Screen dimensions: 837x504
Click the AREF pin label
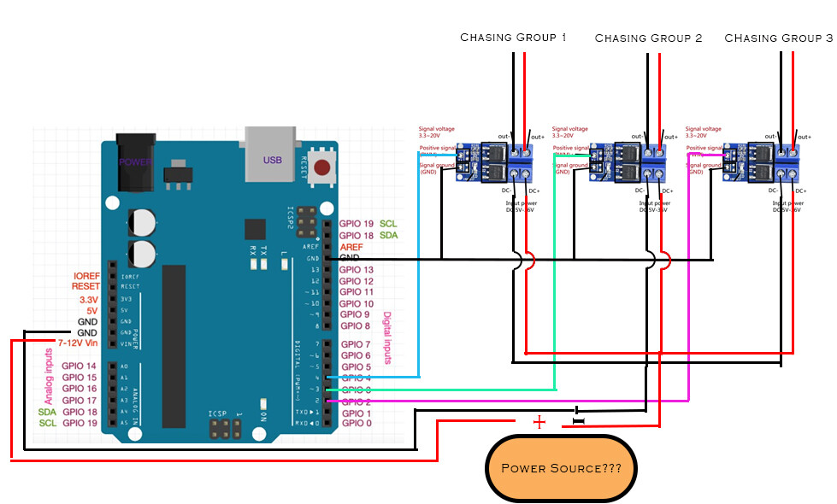pyautogui.click(x=351, y=247)
